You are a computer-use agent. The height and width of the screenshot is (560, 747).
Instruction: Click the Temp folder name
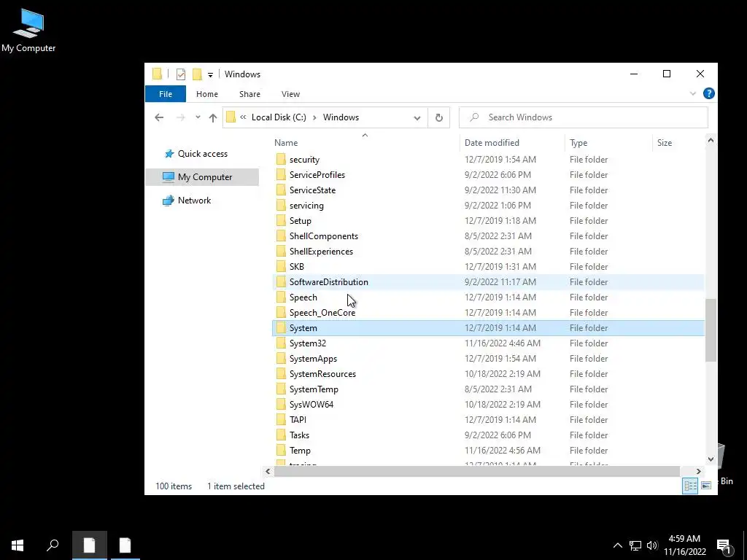pos(300,451)
